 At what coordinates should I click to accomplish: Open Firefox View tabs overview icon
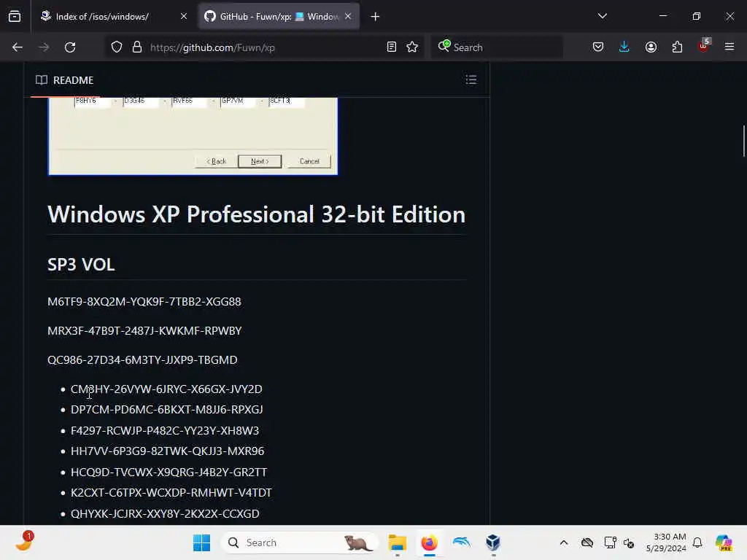click(15, 16)
